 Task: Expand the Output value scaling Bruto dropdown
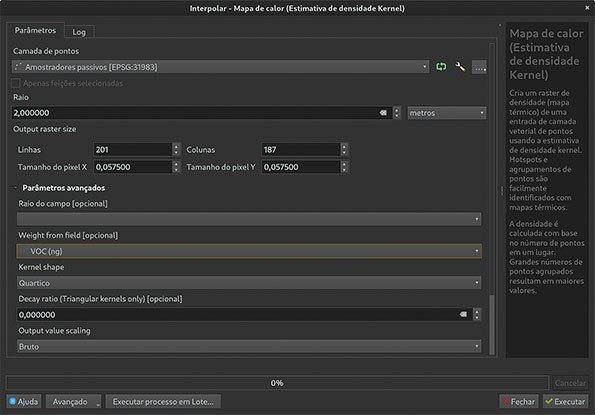click(249, 346)
